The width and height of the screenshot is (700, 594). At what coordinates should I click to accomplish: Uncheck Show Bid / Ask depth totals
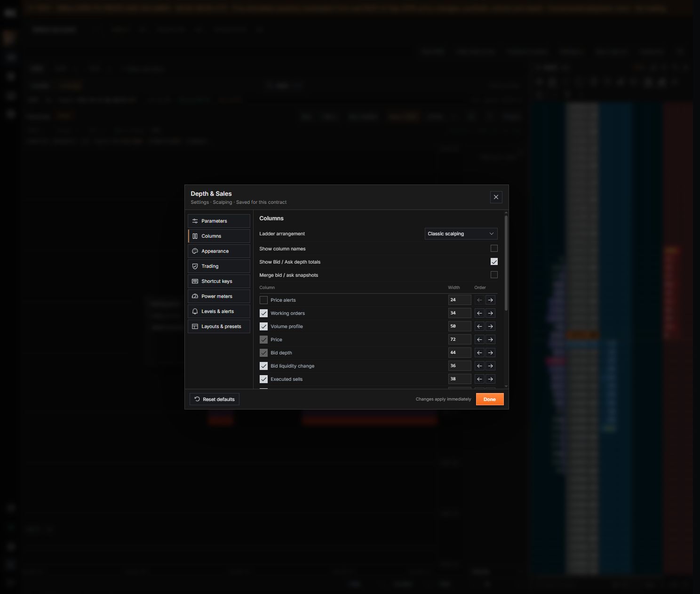click(x=494, y=262)
